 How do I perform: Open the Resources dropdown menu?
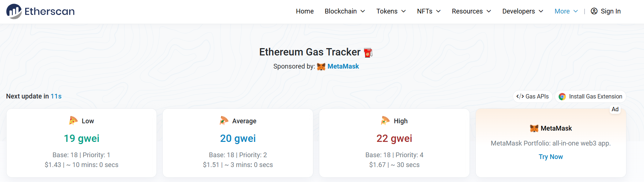(471, 11)
